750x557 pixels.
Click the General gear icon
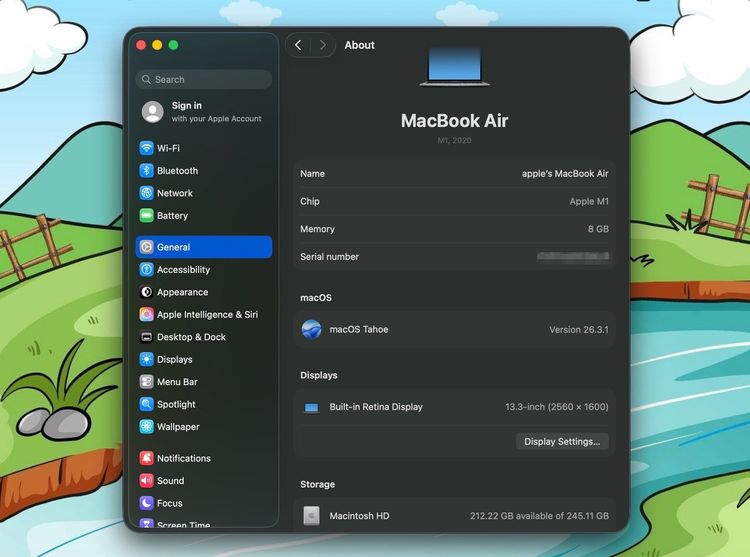click(146, 247)
